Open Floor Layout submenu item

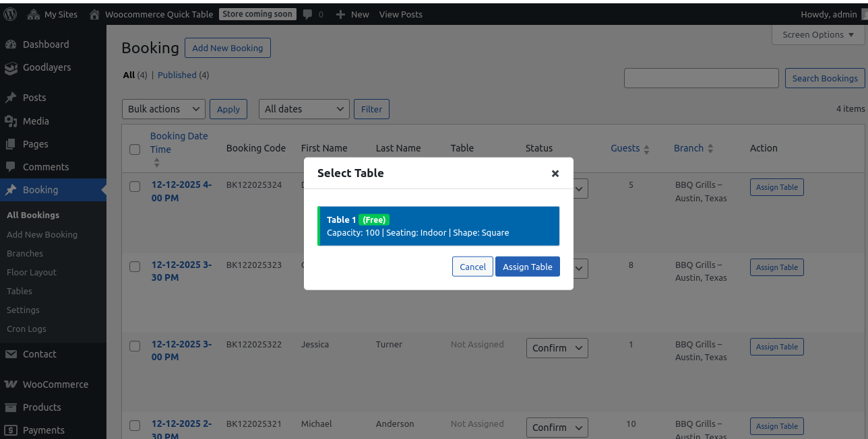point(32,272)
